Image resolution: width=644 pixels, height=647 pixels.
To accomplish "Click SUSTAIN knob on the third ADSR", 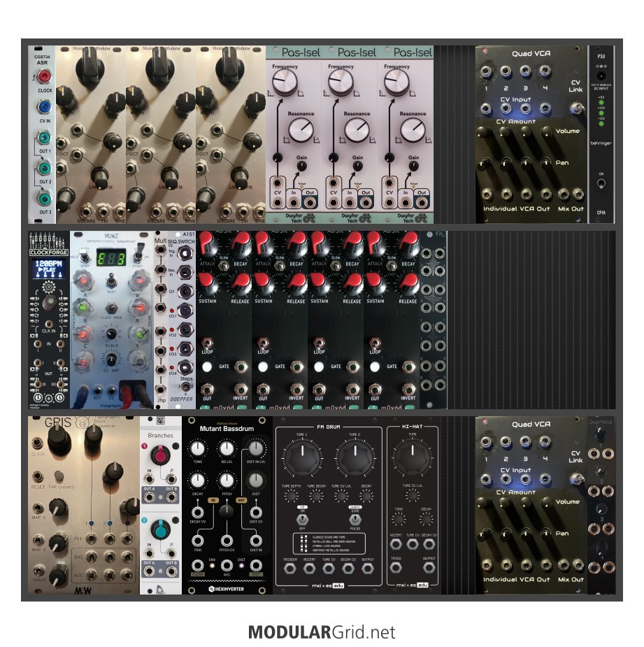I will (x=320, y=284).
